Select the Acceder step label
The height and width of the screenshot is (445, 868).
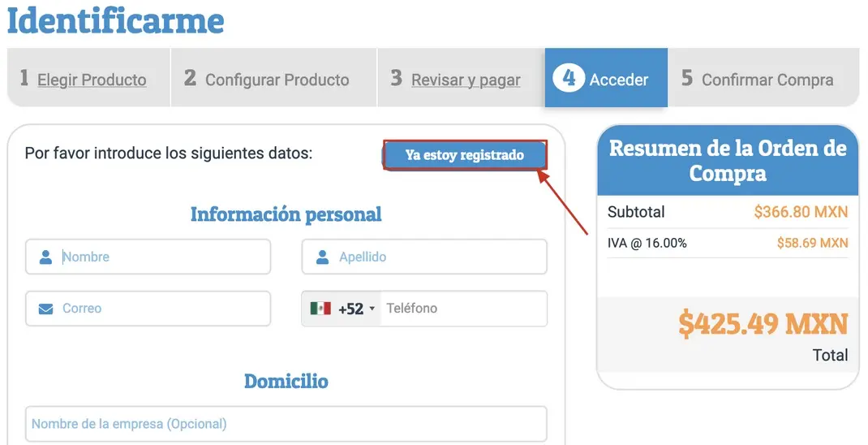click(619, 80)
